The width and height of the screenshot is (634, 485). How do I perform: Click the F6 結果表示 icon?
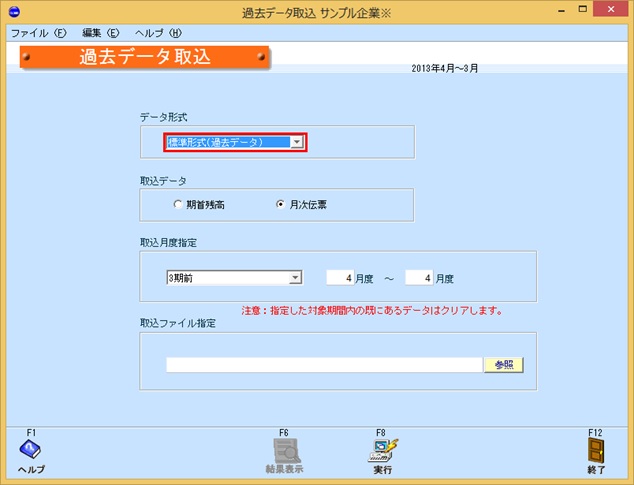pos(287,451)
